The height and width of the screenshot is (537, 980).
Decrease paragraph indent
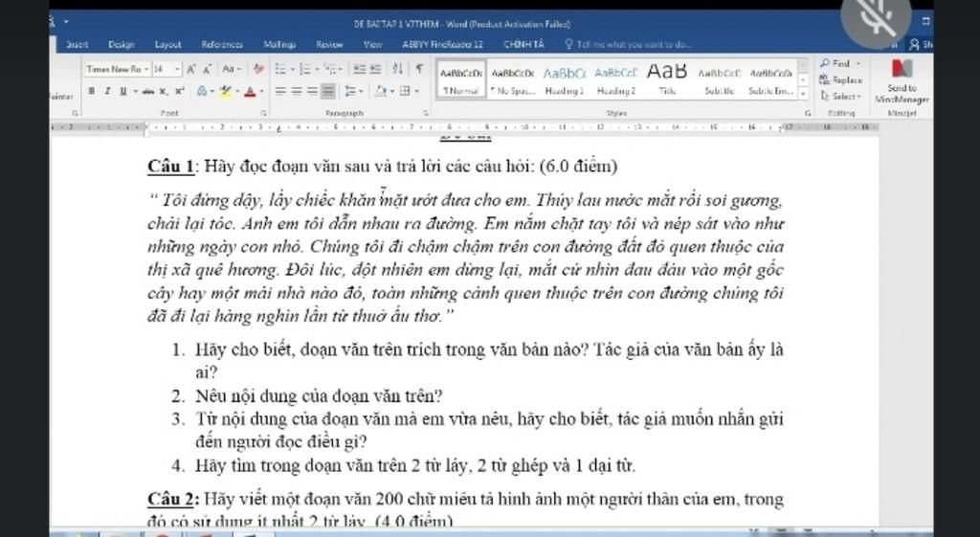point(360,69)
